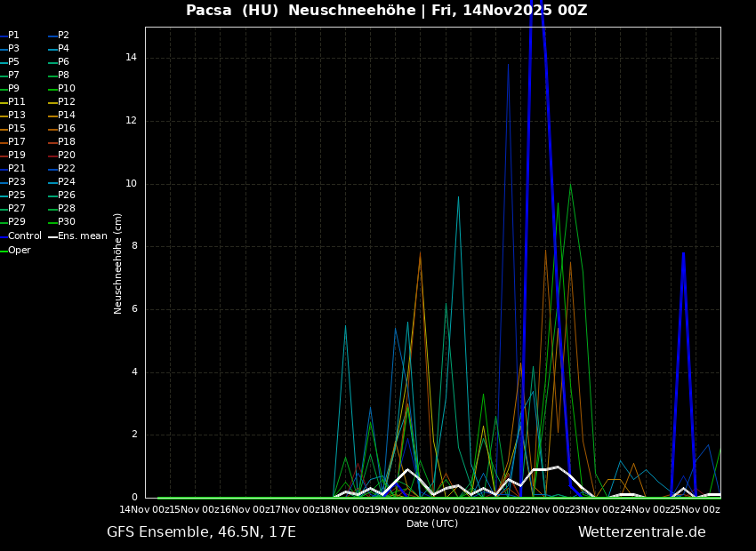Click the P1 legend entry

pos(13,36)
